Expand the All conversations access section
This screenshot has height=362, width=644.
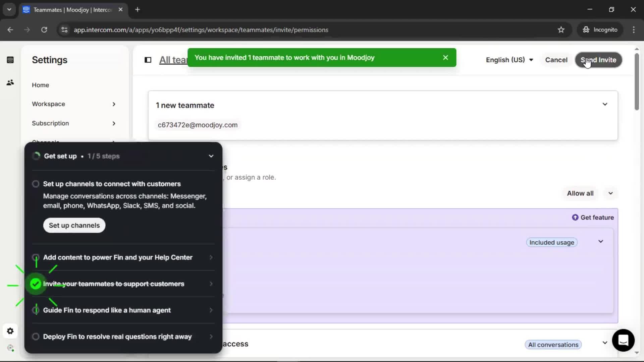click(x=605, y=343)
